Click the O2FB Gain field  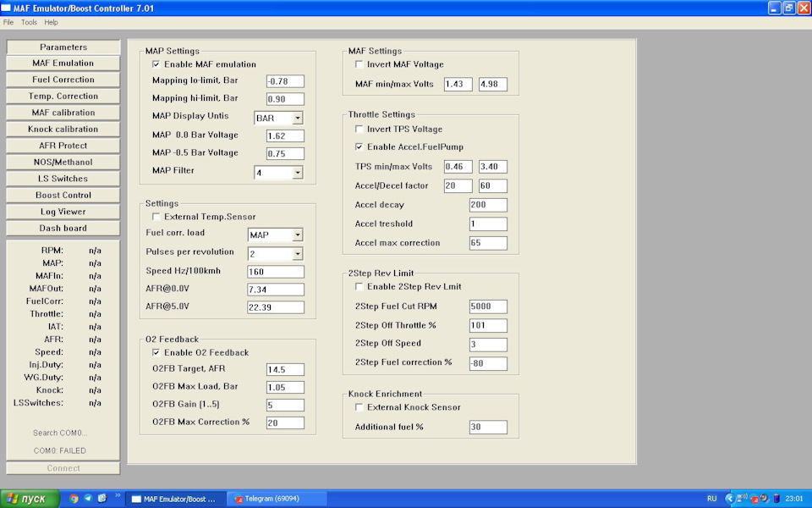click(x=285, y=405)
